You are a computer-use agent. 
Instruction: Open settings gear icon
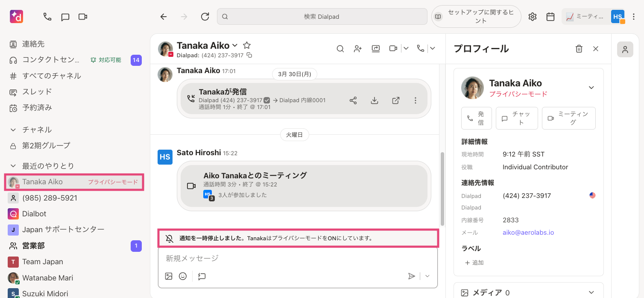[x=532, y=17]
